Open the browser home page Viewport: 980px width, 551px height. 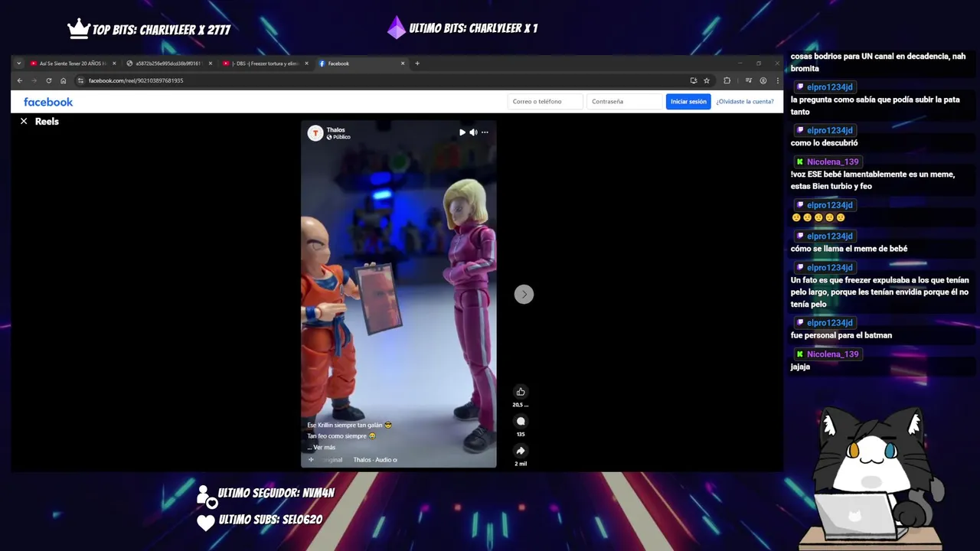(64, 80)
